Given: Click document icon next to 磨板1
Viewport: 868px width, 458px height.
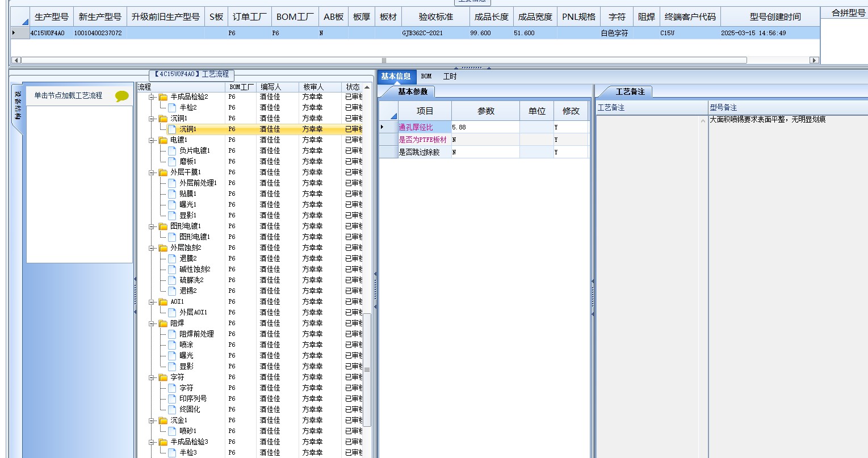Looking at the screenshot, I should [x=172, y=161].
